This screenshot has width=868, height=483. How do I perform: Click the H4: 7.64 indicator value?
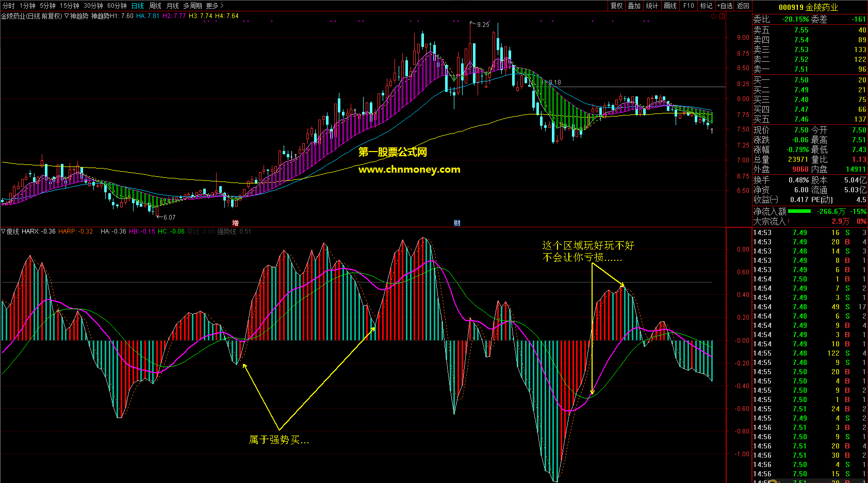pyautogui.click(x=226, y=16)
